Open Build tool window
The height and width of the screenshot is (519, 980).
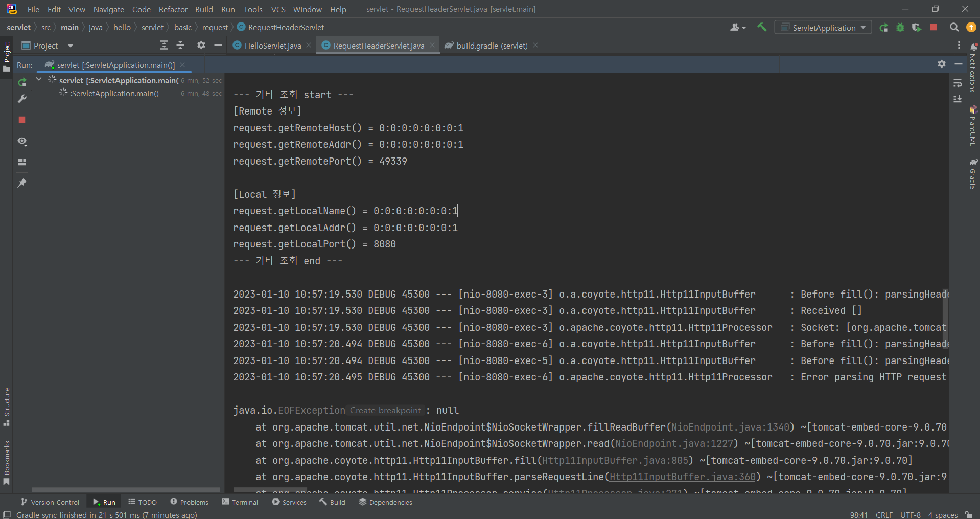click(332, 502)
